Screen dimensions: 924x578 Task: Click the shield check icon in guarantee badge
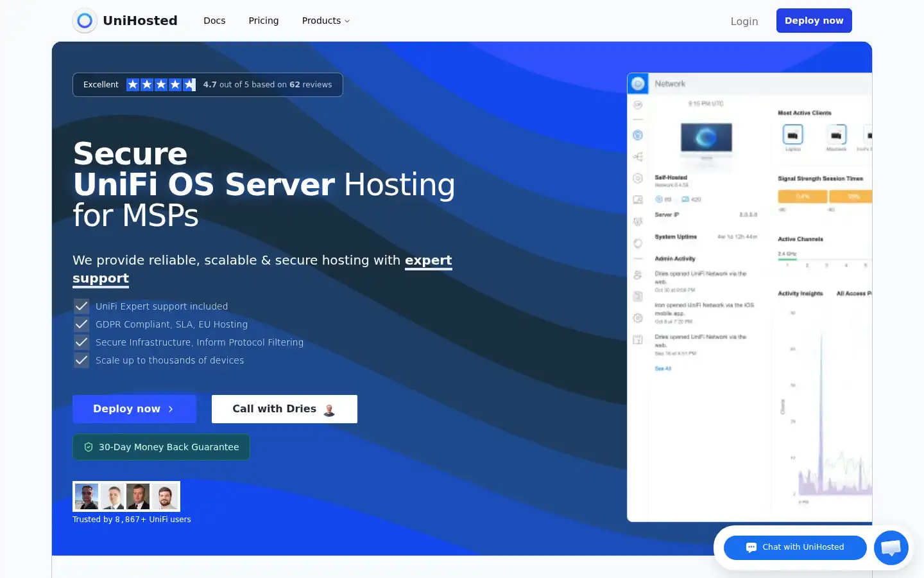coord(89,447)
